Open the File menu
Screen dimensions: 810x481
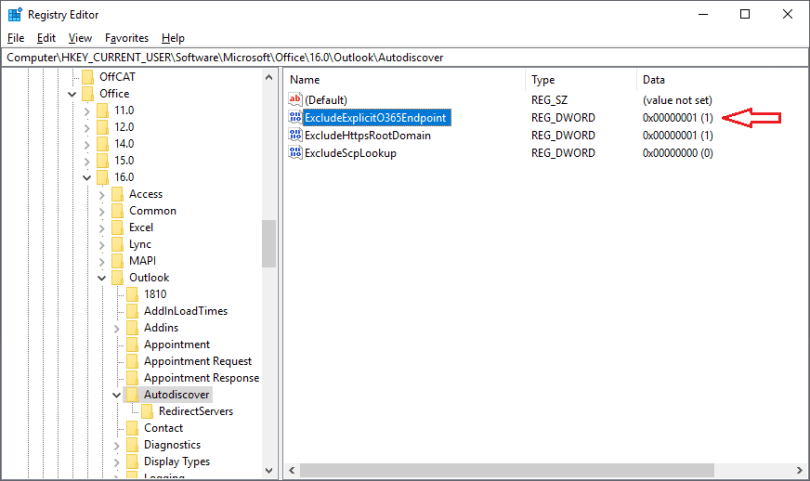point(15,38)
